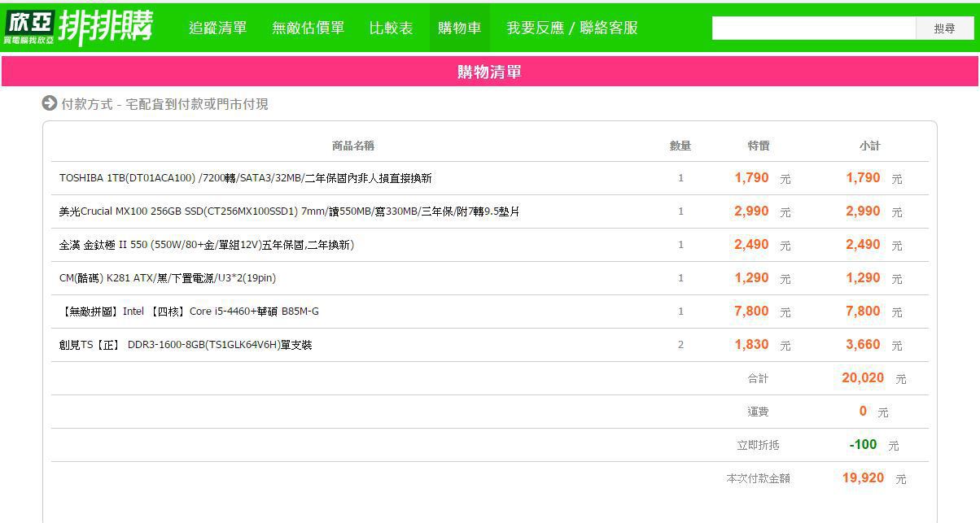This screenshot has width=980, height=523.
Task: Open the 無敵估價單 menu
Action: click(308, 28)
